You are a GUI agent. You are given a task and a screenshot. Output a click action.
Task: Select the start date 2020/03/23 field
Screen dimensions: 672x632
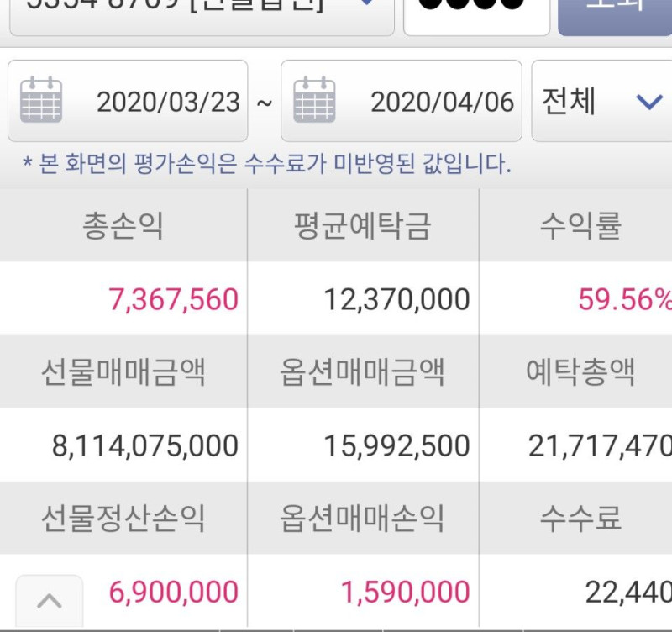(168, 102)
